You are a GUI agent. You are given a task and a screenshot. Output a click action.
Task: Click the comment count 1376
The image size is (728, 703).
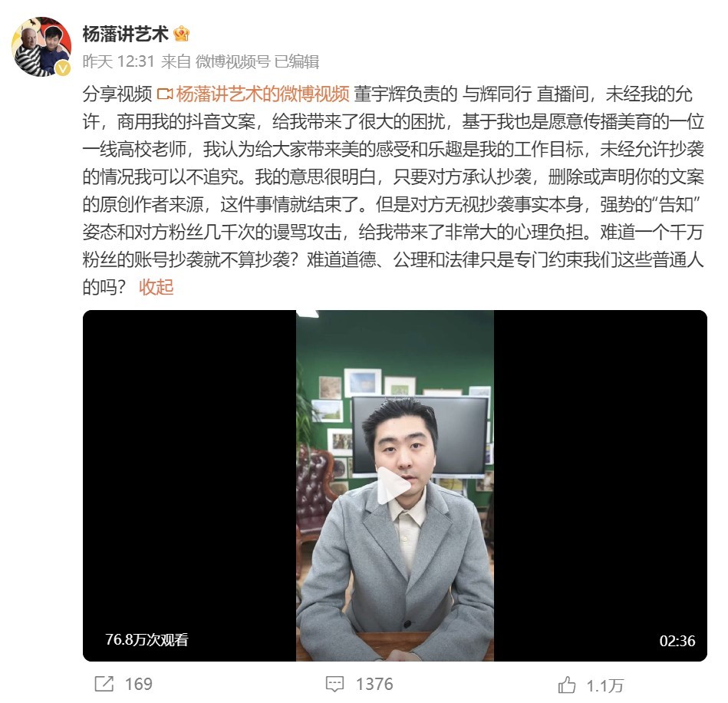374,684
